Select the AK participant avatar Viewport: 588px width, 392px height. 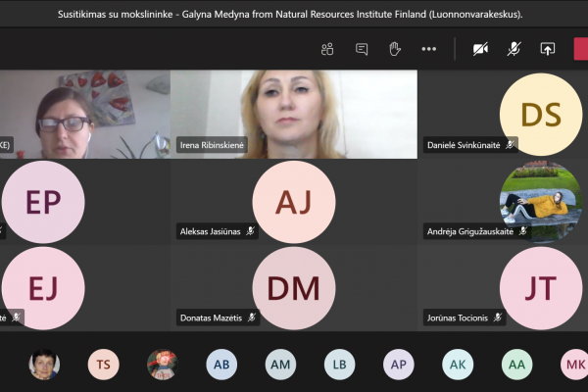(x=458, y=365)
